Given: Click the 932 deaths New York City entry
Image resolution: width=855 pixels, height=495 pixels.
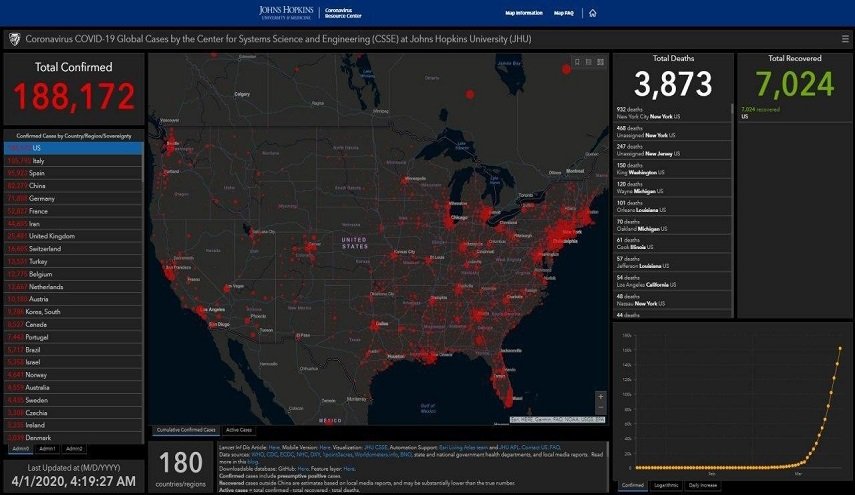Looking at the screenshot, I should [x=672, y=113].
